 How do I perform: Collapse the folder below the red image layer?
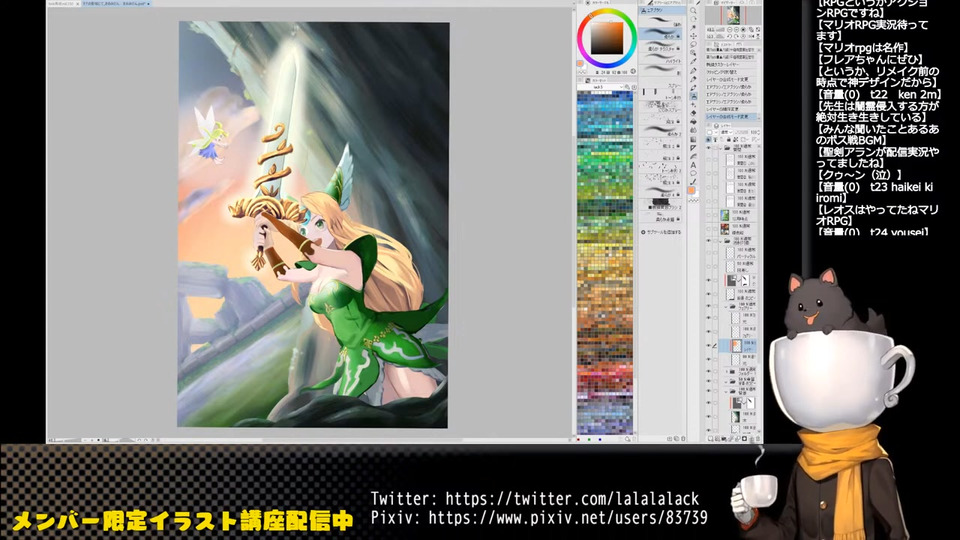(721, 241)
